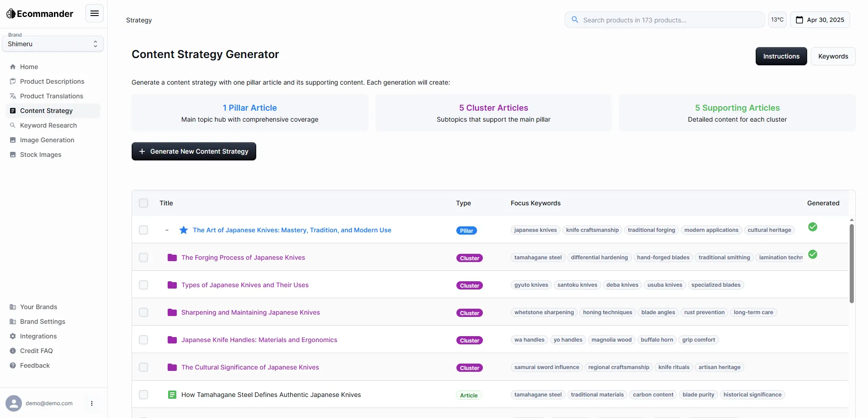Screen dimensions: 868x418
Task: Click the user options three-dot icon
Action: (92, 403)
